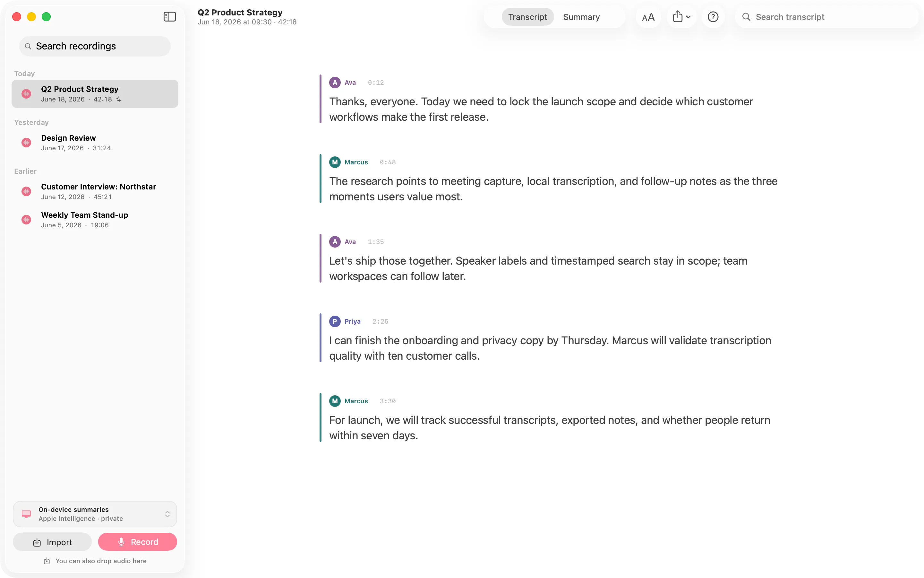Open the help question mark button
The width and height of the screenshot is (924, 578).
coord(713,17)
